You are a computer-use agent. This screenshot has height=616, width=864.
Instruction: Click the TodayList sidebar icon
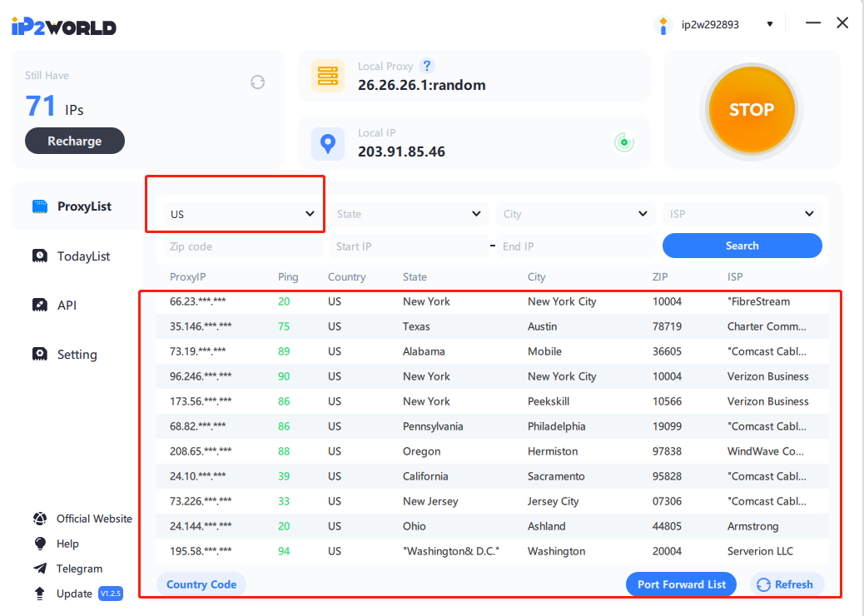(40, 256)
